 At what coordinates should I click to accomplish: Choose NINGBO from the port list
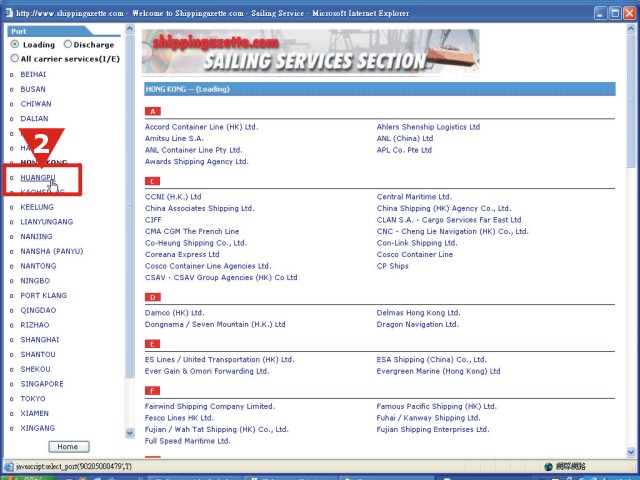click(35, 281)
